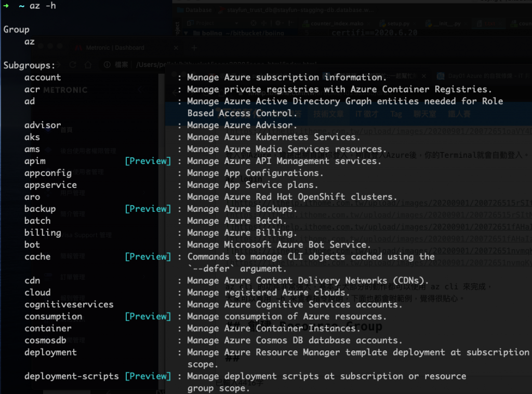Viewport: 532px width, 394px height.
Task: Click 'Manage private registries with Azure Container Registries.'
Action: pos(339,89)
